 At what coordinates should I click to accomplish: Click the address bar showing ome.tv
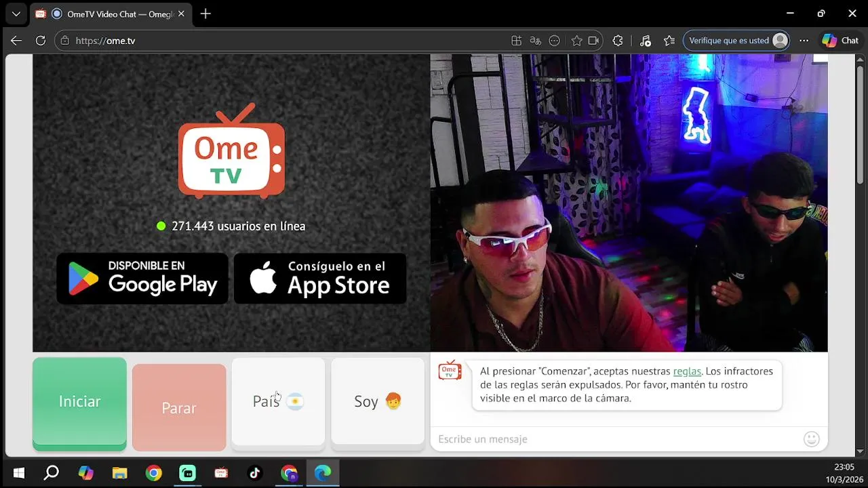pyautogui.click(x=285, y=41)
